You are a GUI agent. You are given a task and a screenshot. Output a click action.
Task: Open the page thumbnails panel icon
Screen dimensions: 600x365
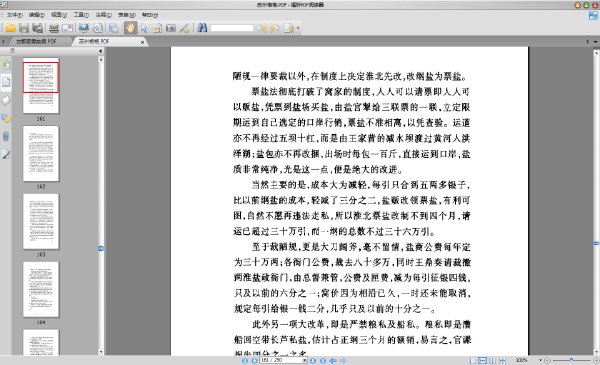pyautogui.click(x=6, y=81)
